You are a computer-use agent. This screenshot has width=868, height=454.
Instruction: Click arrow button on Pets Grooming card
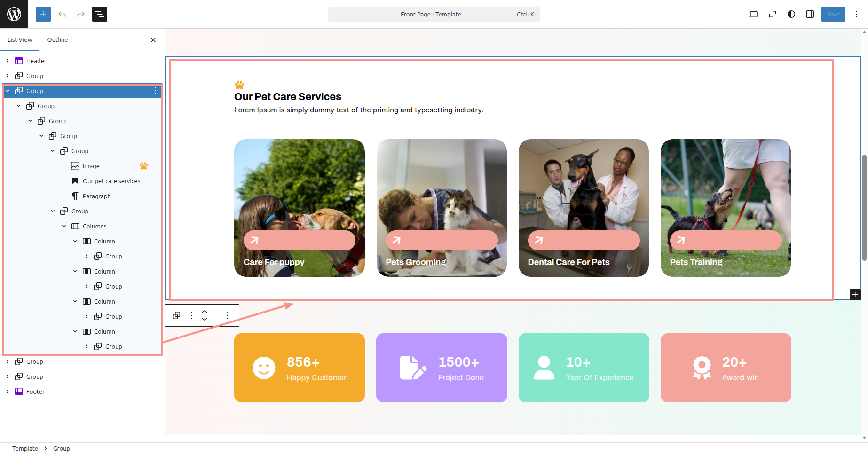pyautogui.click(x=442, y=241)
